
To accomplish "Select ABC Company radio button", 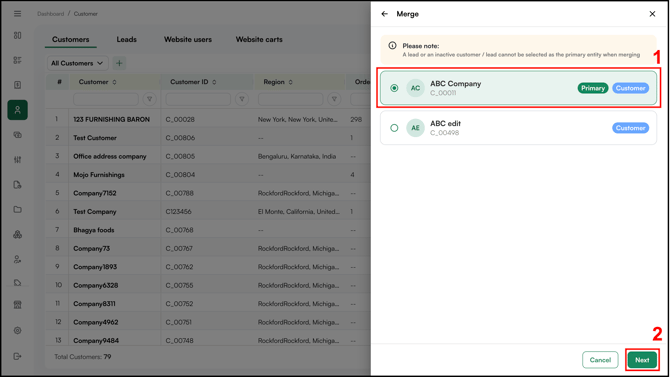I will click(394, 88).
